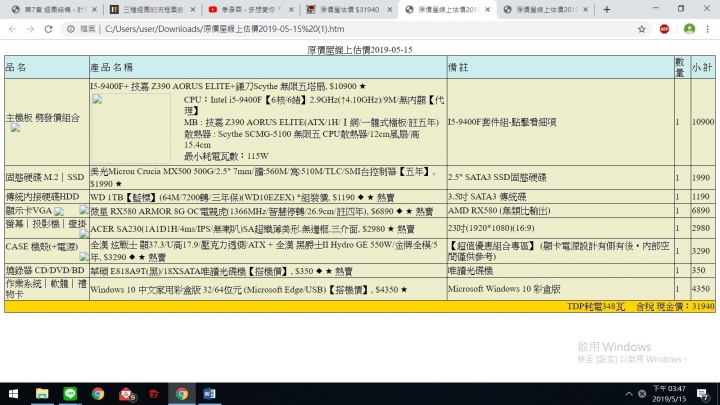Viewport: 720px width, 405px height.
Task: Open the Chrome three-dot menu
Action: pos(708,29)
